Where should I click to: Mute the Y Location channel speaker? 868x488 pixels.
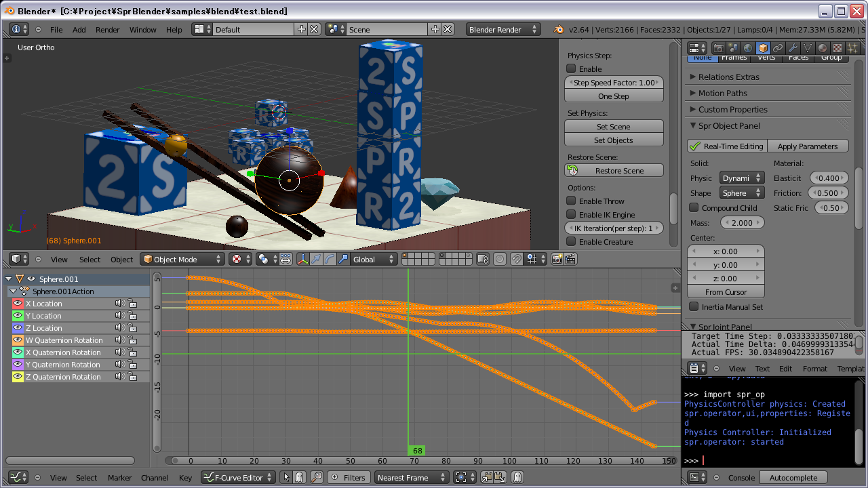click(x=120, y=316)
